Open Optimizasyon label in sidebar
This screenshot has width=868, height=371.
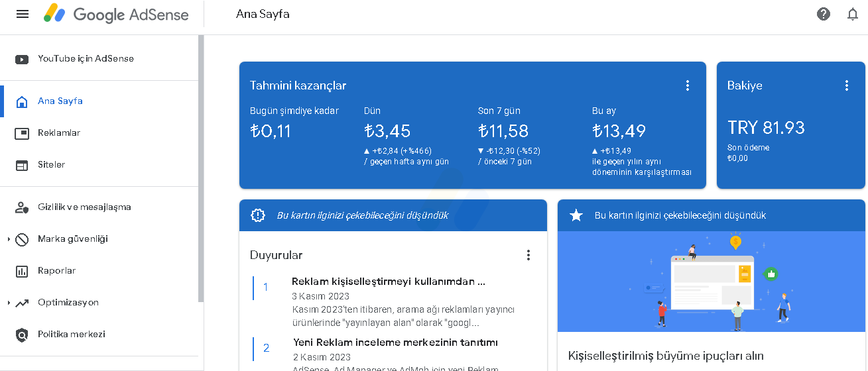68,303
